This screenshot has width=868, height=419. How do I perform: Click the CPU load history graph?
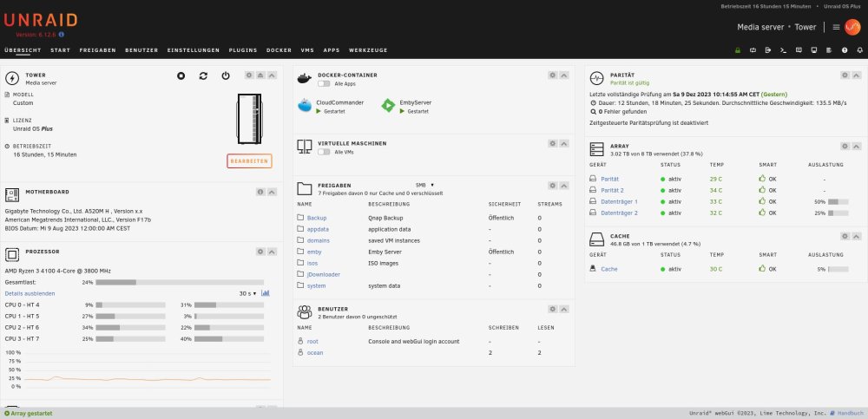point(147,370)
